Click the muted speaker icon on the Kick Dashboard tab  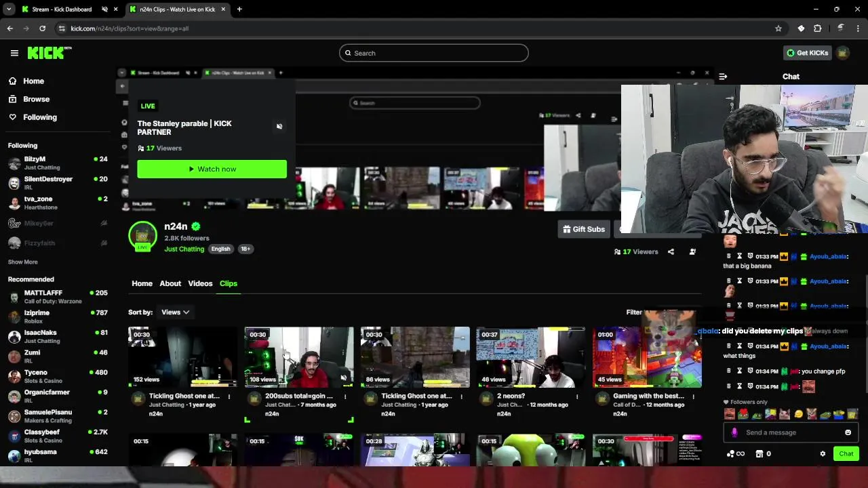tap(104, 9)
